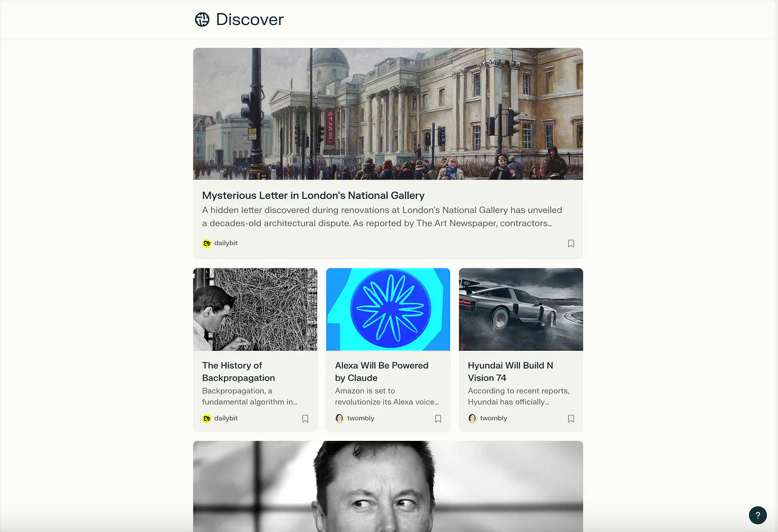Open Hyundai Will Build N Vision 74 headline
Image resolution: width=778 pixels, height=532 pixels.
510,371
